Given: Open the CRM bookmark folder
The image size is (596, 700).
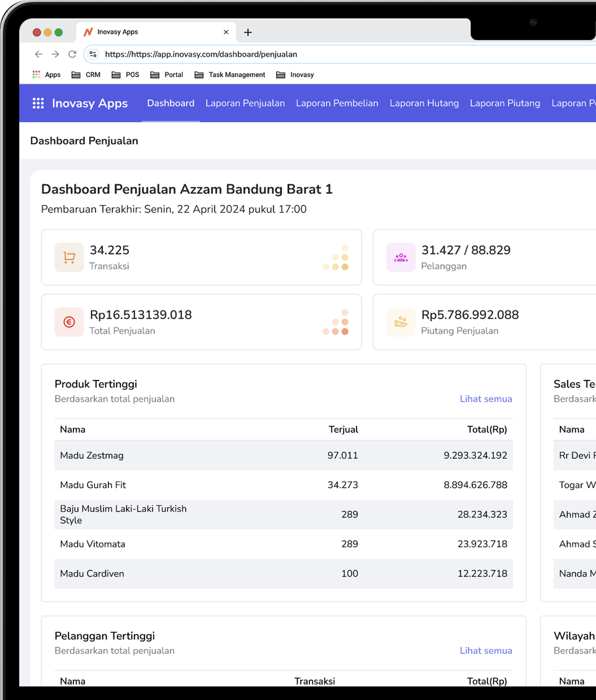Looking at the screenshot, I should (86, 75).
